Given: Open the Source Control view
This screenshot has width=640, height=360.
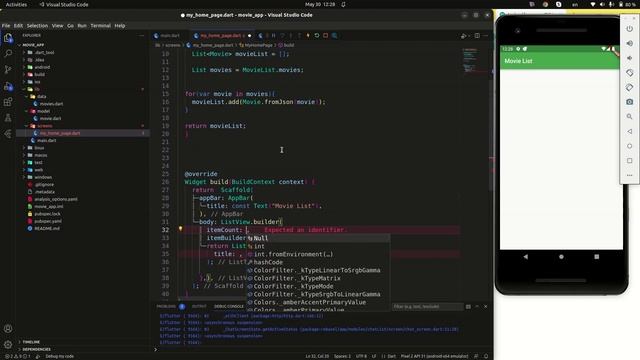Looking at the screenshot, I should 8,69.
